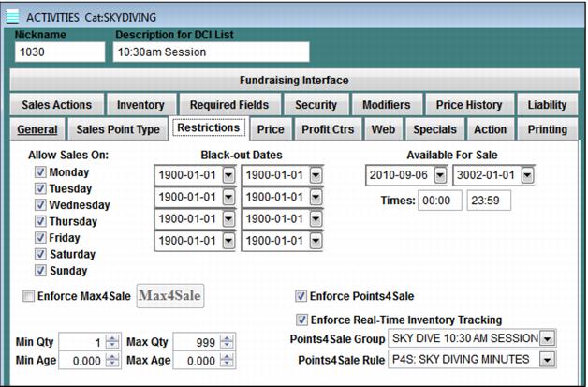The width and height of the screenshot is (588, 387).
Task: Toggle the Saturday sales checkbox
Action: [x=40, y=254]
